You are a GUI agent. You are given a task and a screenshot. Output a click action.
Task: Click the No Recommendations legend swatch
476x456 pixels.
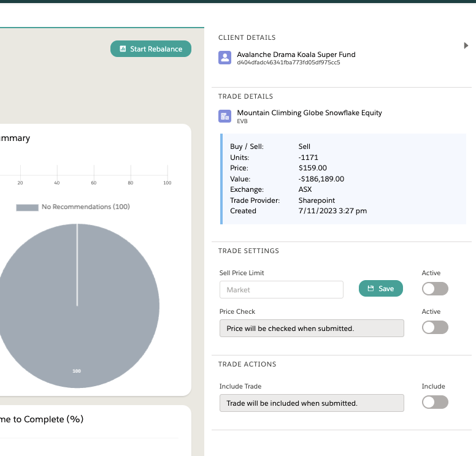click(27, 207)
